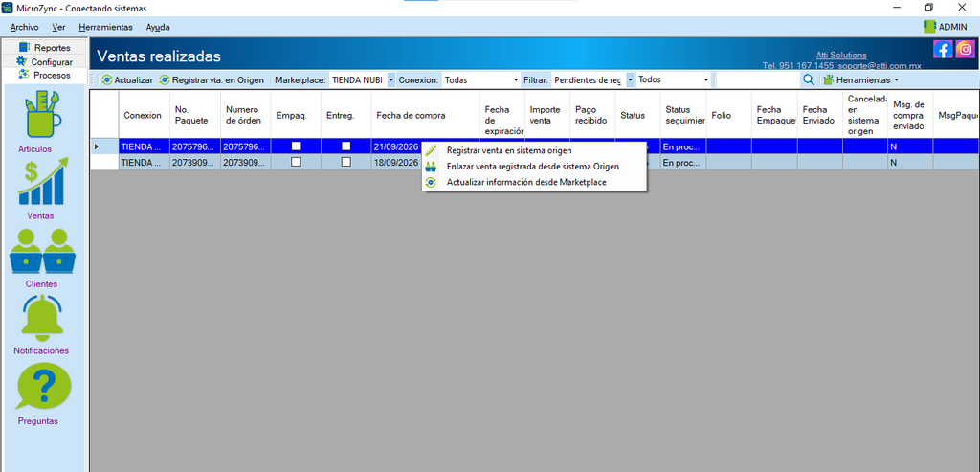This screenshot has width=980, height=472.
Task: Click the Configurar gear icon
Action: point(22,61)
